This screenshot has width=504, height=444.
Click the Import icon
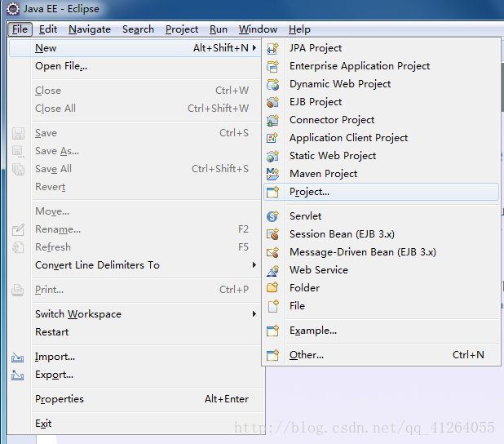(x=18, y=357)
